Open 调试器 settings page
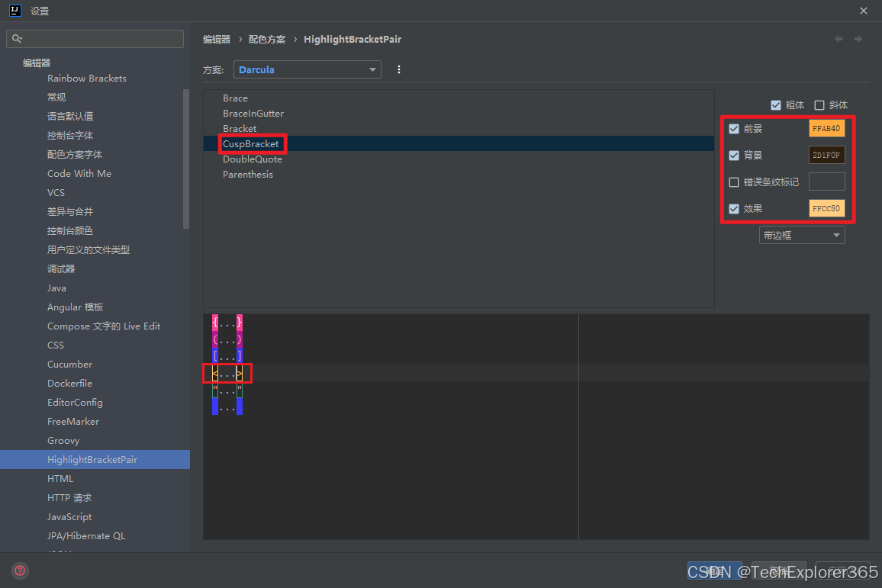Image resolution: width=882 pixels, height=588 pixels. (x=61, y=268)
